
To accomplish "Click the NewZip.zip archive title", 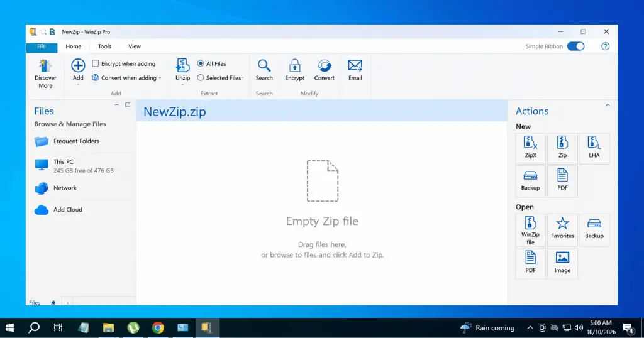I will pos(175,112).
